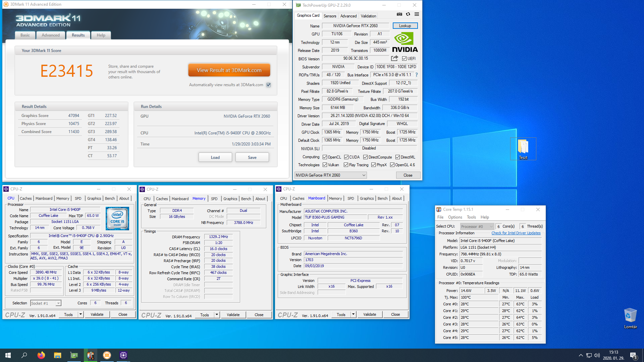Toggle automatically view results at 3DMark.com checkbox
644x362 pixels.
[269, 85]
